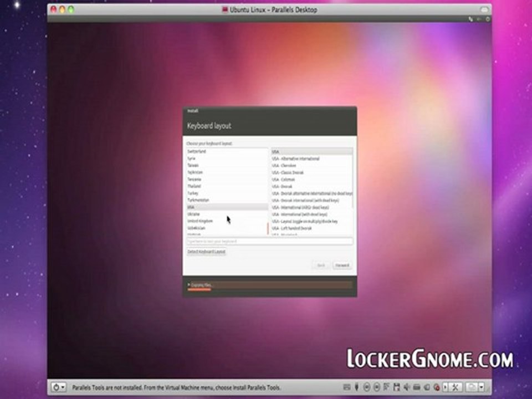Click the USB device icon in status bar
The height and width of the screenshot is (399, 532).
click(x=356, y=387)
